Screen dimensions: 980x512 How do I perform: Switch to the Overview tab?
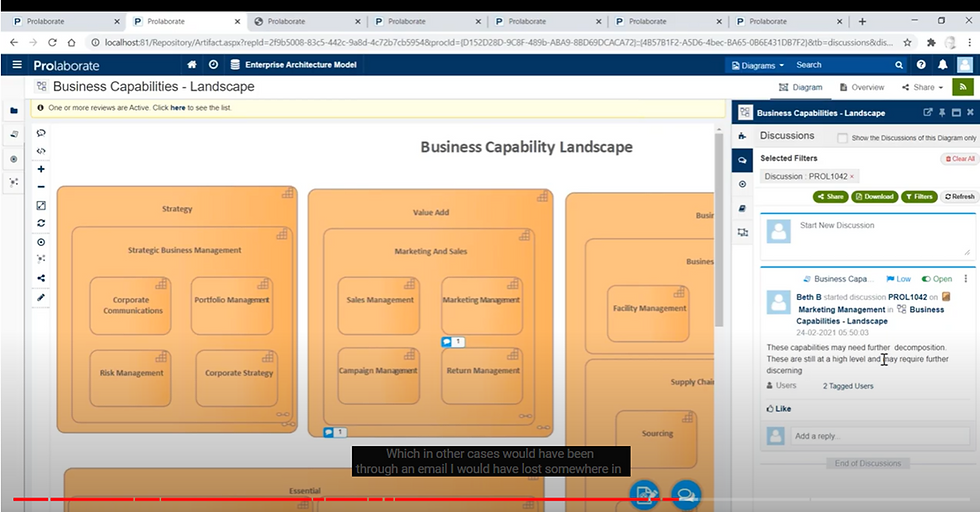[862, 87]
